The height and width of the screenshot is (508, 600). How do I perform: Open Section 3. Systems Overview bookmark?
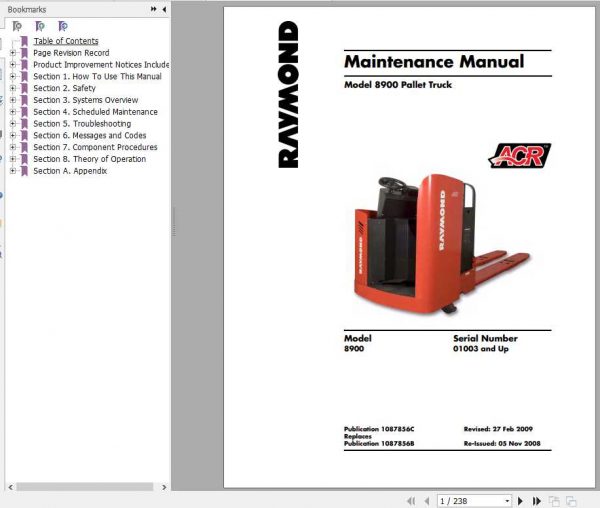pos(86,100)
